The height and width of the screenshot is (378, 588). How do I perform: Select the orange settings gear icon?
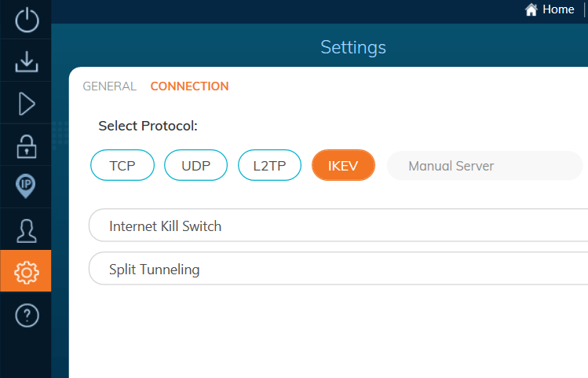tap(26, 271)
